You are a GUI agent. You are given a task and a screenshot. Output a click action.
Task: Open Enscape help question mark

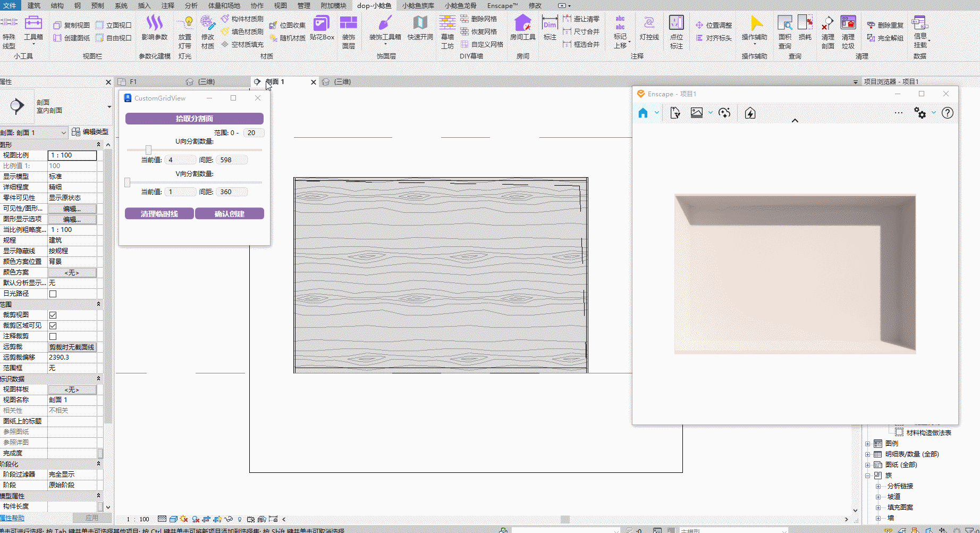pyautogui.click(x=947, y=113)
